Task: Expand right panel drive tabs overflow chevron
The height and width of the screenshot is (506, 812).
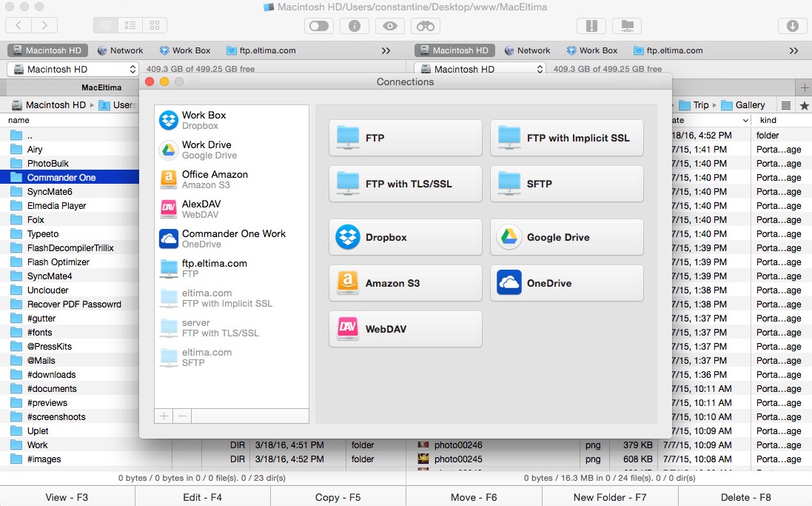Action: tap(793, 51)
